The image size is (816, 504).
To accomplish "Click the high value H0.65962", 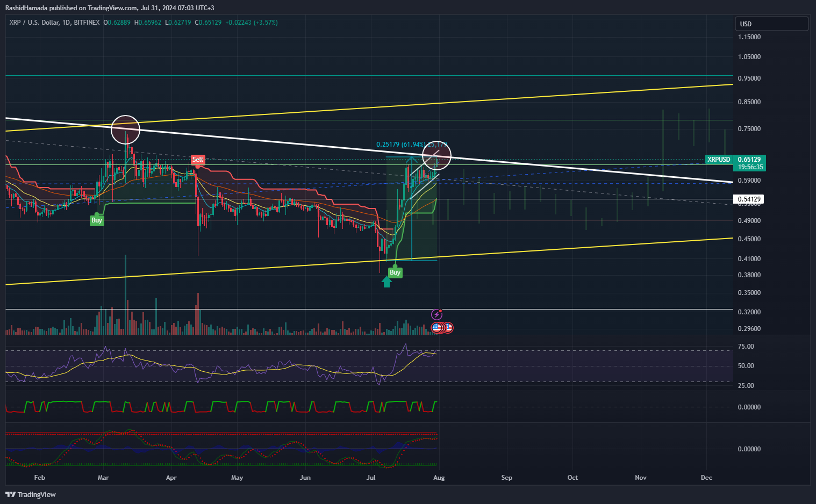I will point(148,23).
